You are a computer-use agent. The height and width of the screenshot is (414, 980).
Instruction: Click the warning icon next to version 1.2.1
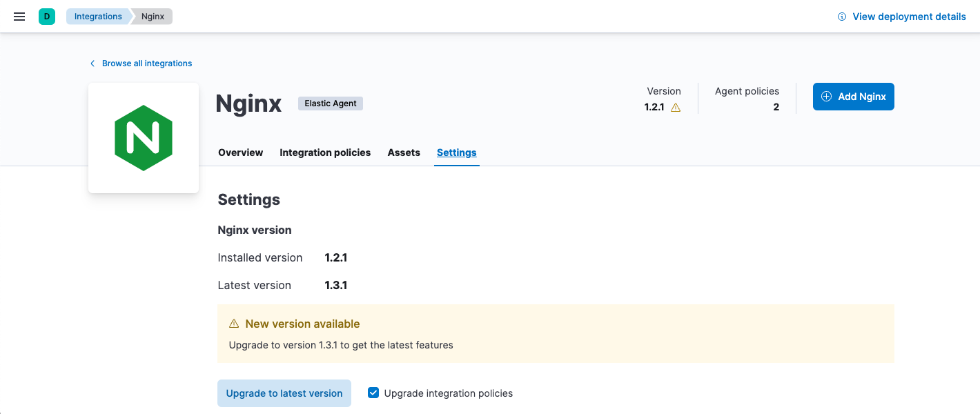point(676,107)
